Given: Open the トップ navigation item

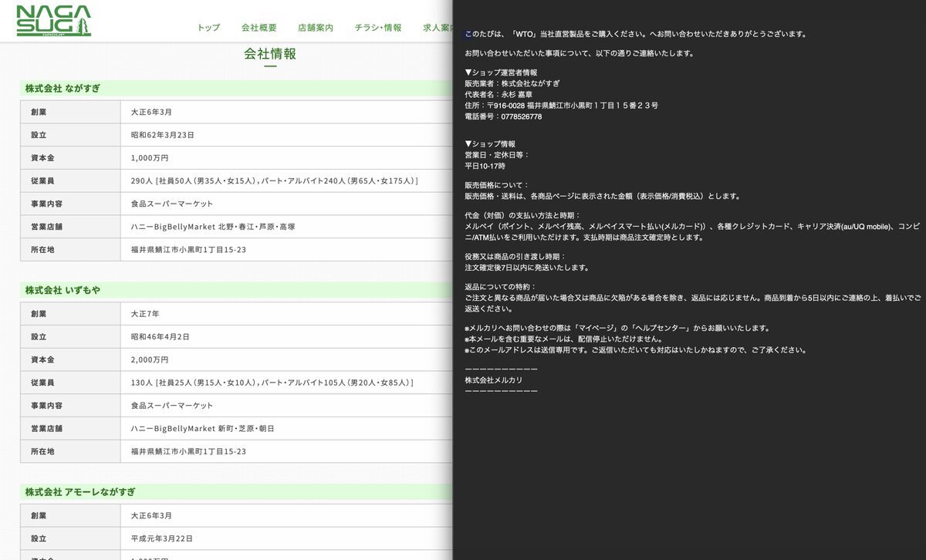Looking at the screenshot, I should point(208,28).
